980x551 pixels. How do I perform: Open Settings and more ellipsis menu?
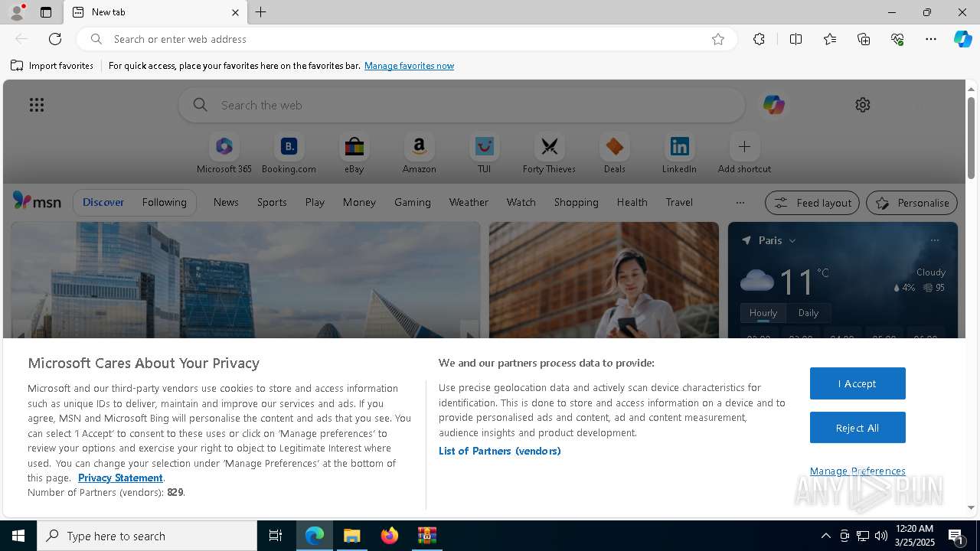pyautogui.click(x=931, y=39)
